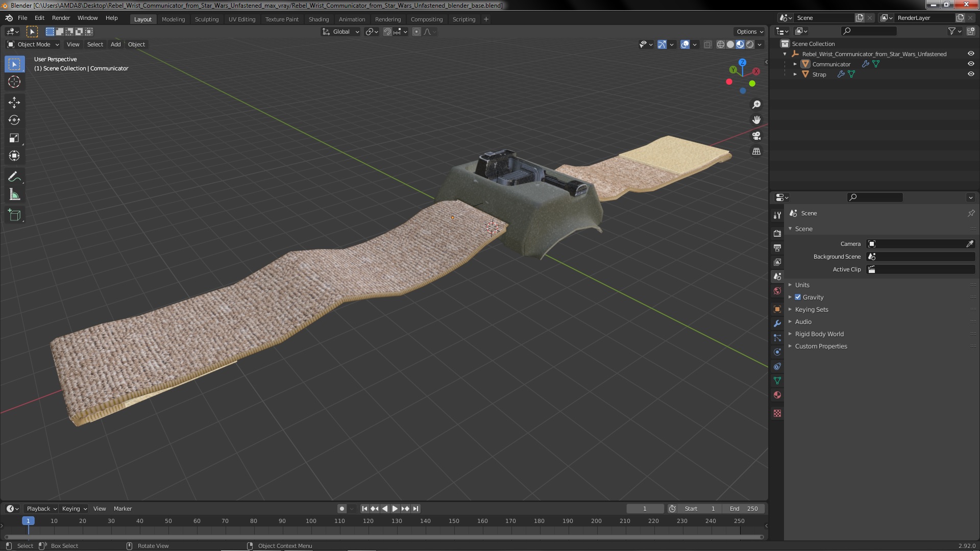The image size is (980, 551).
Task: Open the Render properties tab
Action: (x=777, y=233)
